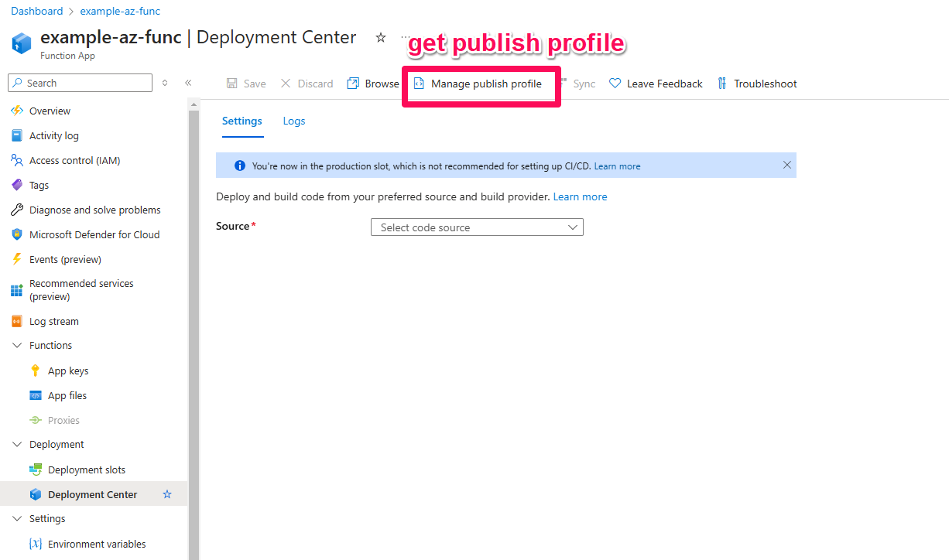Screen dimensions: 949x560
Task: Click Learn more in the production slot banner
Action: pyautogui.click(x=617, y=166)
